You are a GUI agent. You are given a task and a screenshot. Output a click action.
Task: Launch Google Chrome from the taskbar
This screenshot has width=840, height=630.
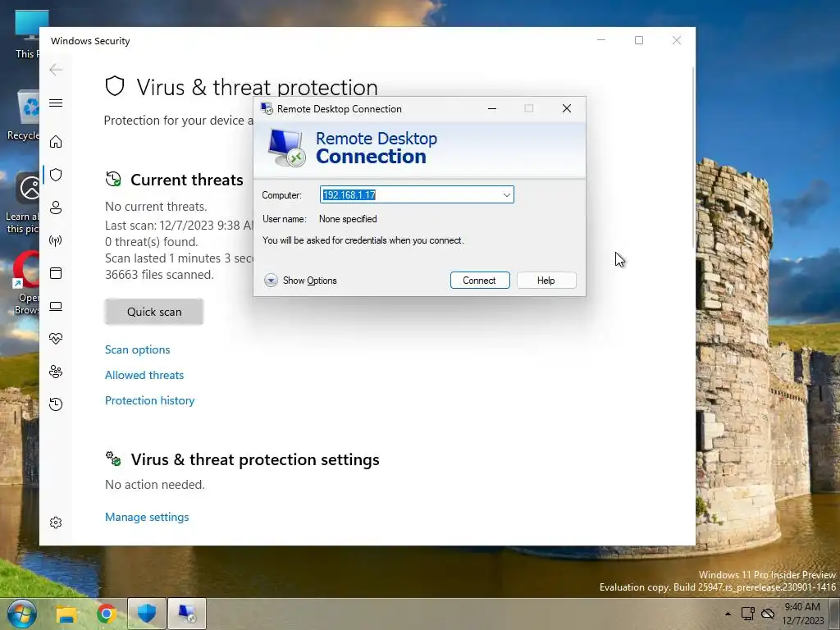pyautogui.click(x=107, y=614)
